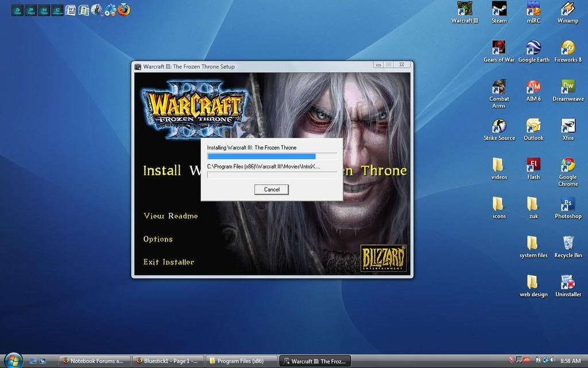
Task: Click the network connection tray icon
Action: [546, 361]
